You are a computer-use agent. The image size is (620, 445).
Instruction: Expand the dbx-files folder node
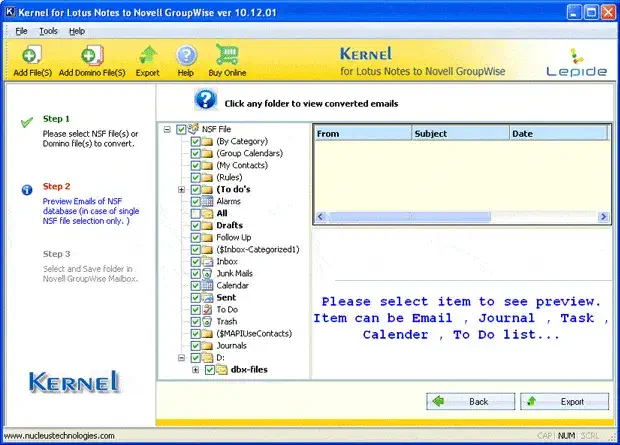click(195, 370)
